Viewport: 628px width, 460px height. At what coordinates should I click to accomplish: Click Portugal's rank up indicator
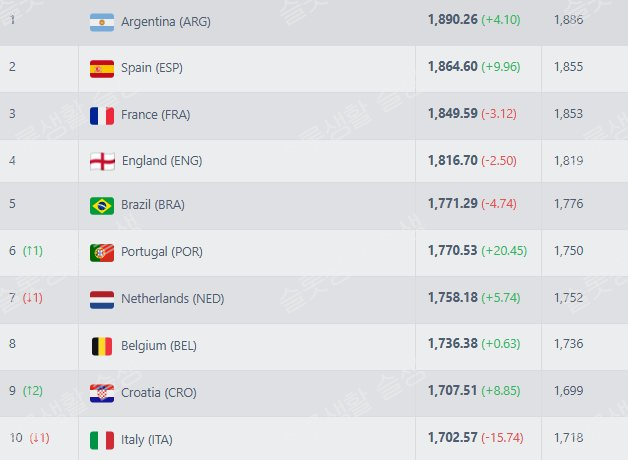[33, 251]
